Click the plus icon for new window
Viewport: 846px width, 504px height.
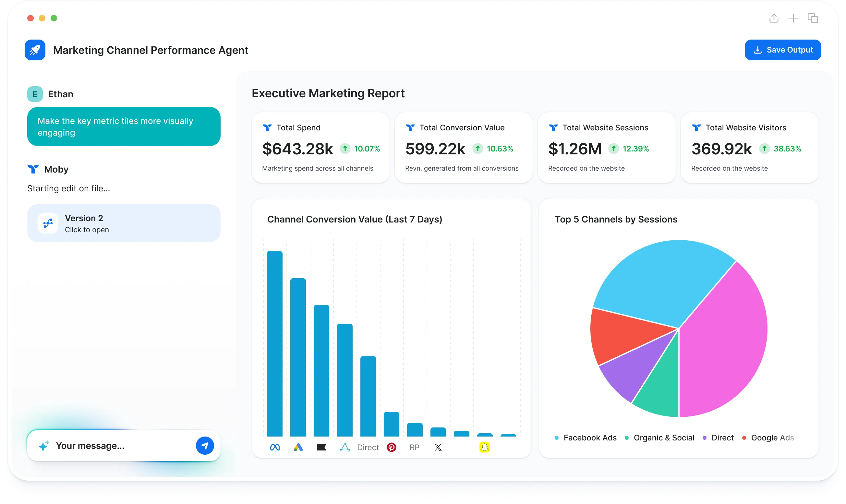793,18
